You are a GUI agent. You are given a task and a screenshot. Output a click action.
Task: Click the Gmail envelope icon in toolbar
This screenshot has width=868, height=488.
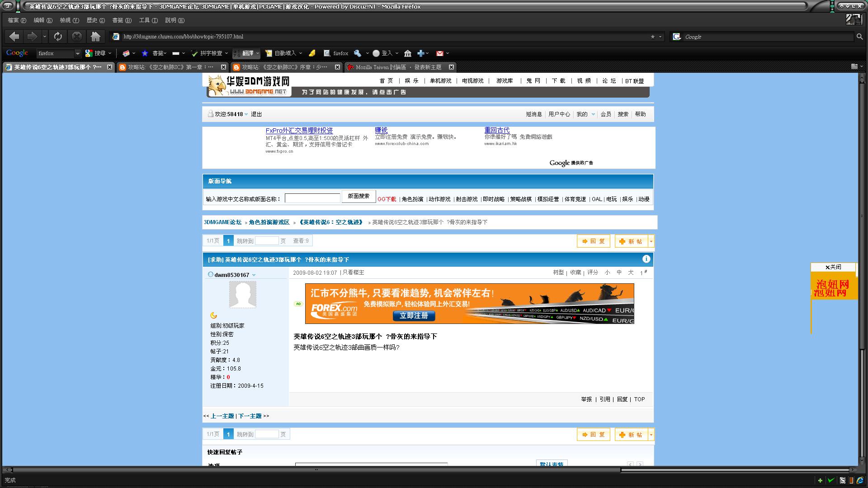439,53
